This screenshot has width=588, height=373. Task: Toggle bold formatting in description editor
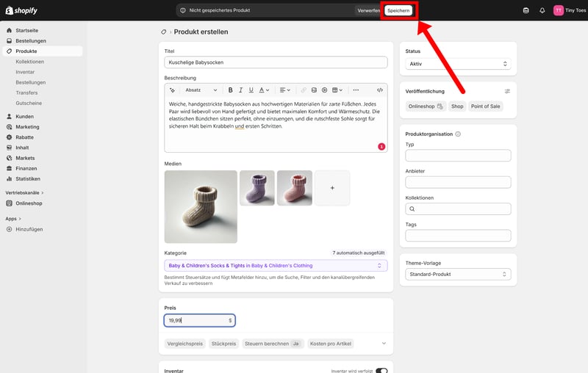(230, 90)
